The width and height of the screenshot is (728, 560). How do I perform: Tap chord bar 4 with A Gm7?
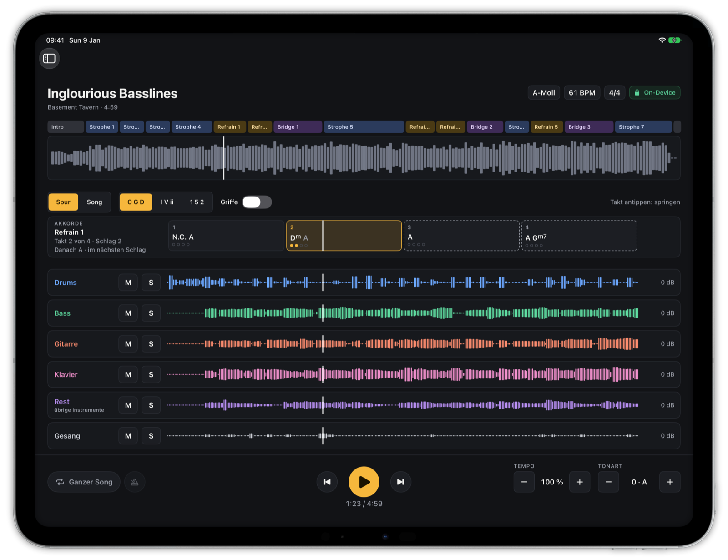(x=579, y=236)
